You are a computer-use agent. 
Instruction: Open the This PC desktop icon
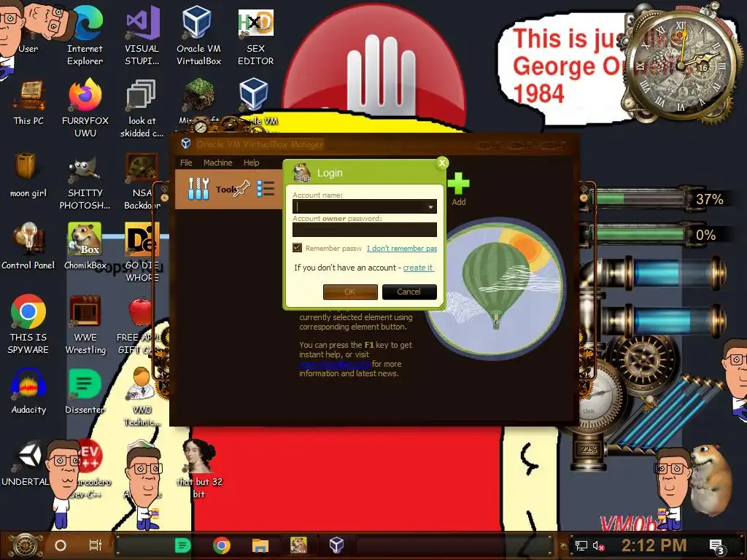tap(28, 102)
